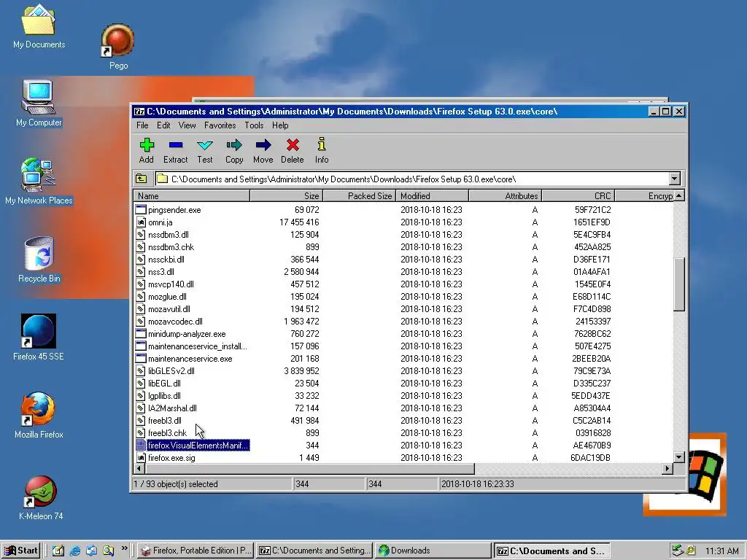Screen dimensions: 747x560
Task: Click the system tray network icon
Action: pyautogui.click(x=677, y=551)
